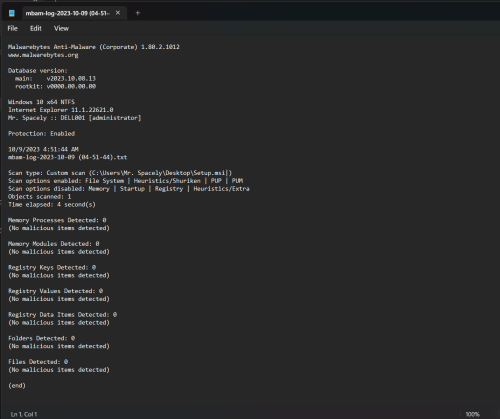Add a new tab with the plus button
Viewport: 500px width, 419px height.
point(138,13)
